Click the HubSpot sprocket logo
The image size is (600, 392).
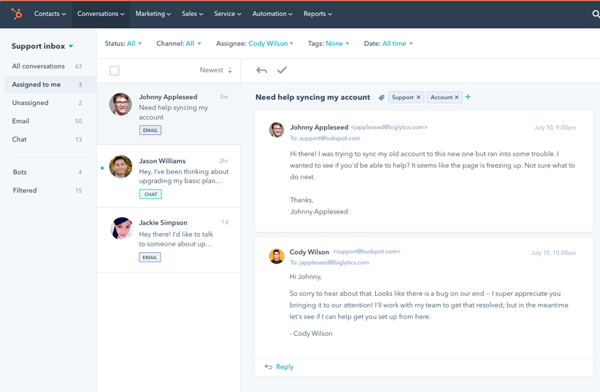pyautogui.click(x=16, y=14)
